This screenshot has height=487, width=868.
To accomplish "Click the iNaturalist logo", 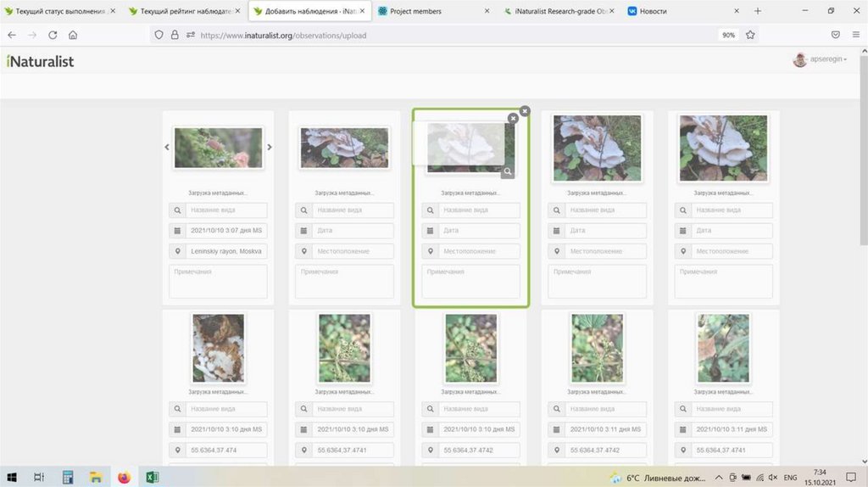I will 40,61.
